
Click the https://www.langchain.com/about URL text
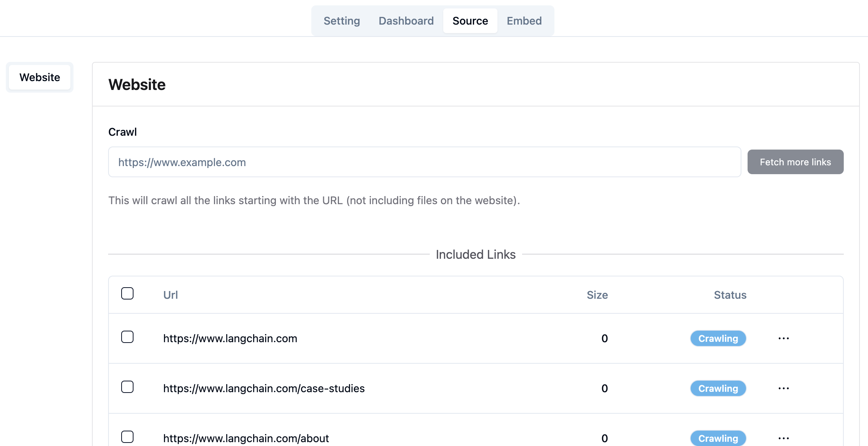pos(246,438)
